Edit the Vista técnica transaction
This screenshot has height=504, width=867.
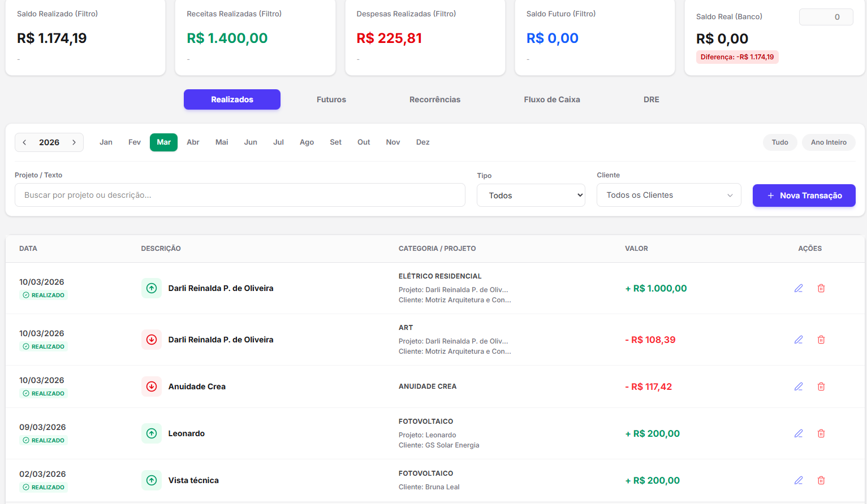pyautogui.click(x=798, y=480)
